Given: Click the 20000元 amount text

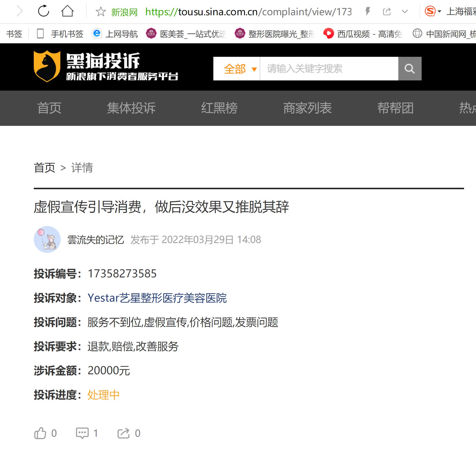Looking at the screenshot, I should click(x=109, y=371).
